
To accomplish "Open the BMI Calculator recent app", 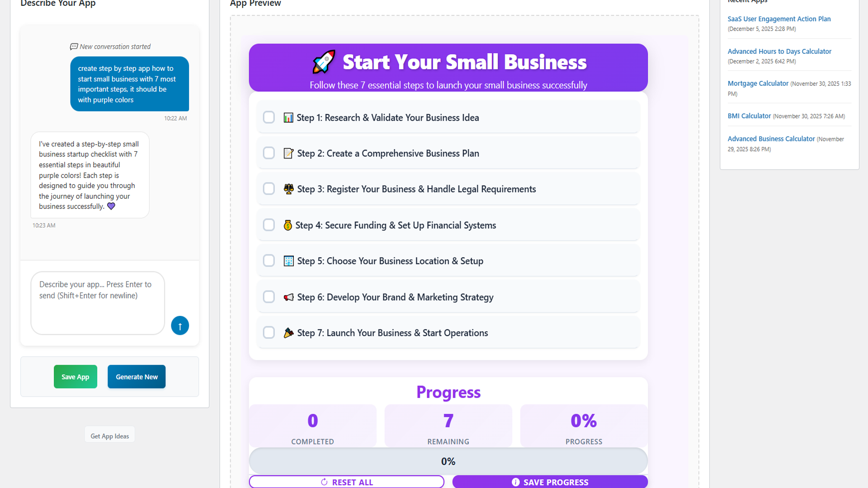I will coord(749,116).
